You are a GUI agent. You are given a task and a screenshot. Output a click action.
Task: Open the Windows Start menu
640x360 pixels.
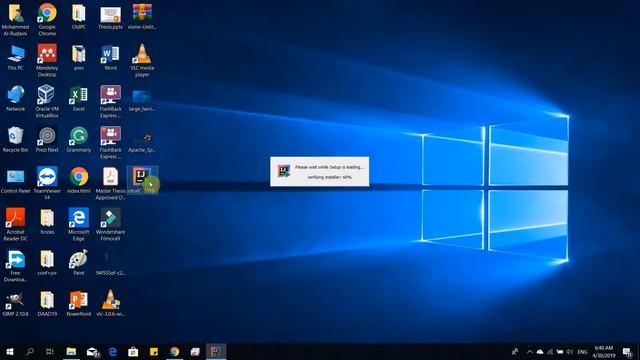[10, 351]
